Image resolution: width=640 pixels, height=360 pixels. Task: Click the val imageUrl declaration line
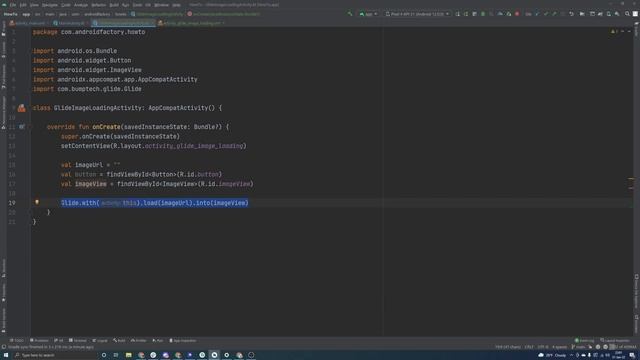[x=91, y=165]
